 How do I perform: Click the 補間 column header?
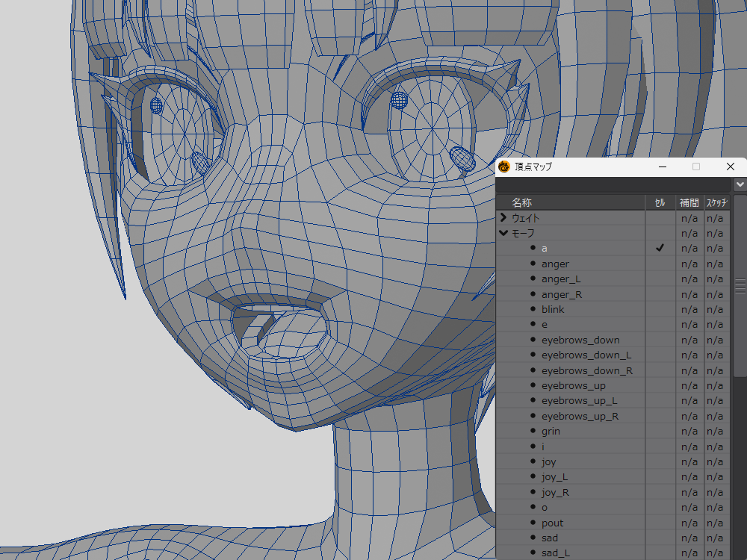pos(689,202)
